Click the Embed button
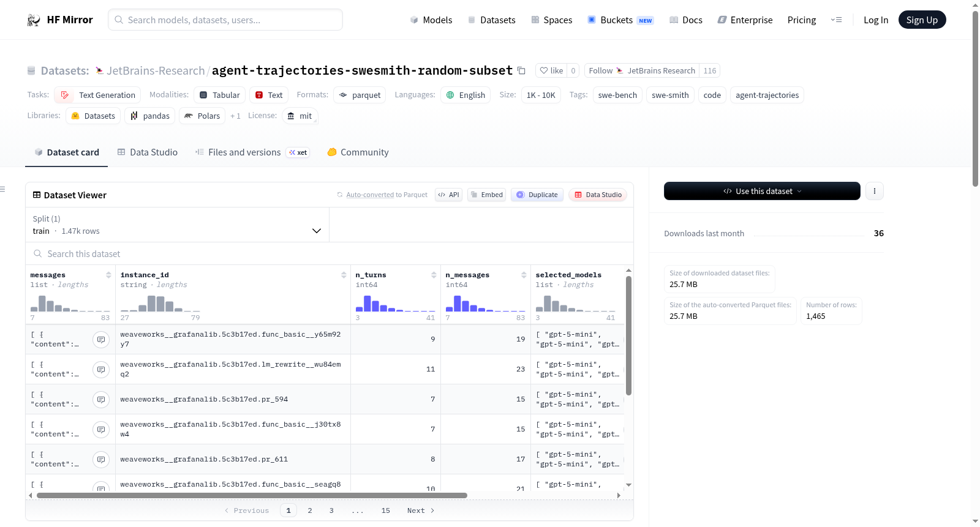 (x=486, y=195)
